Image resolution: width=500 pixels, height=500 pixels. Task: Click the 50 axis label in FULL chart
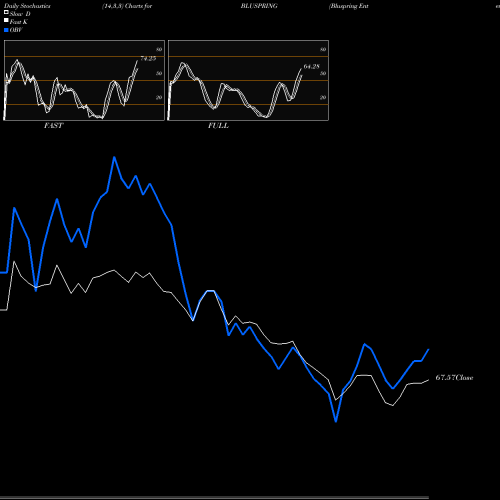pyautogui.click(x=323, y=73)
